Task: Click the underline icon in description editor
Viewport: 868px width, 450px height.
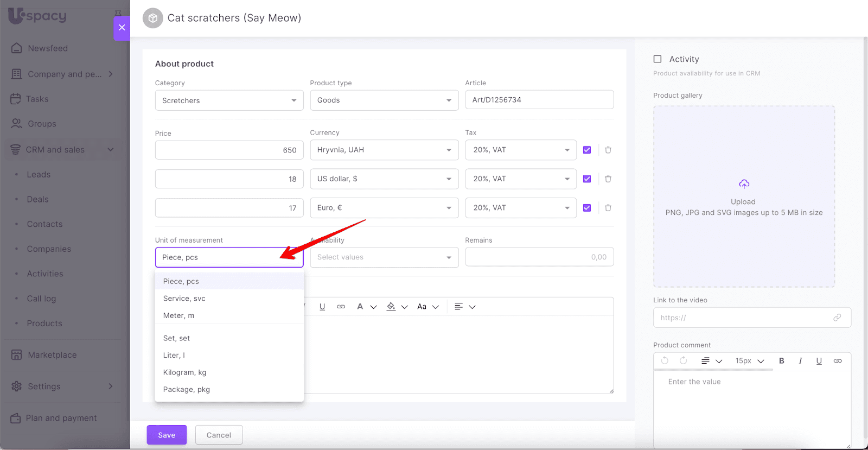Action: [322, 307]
